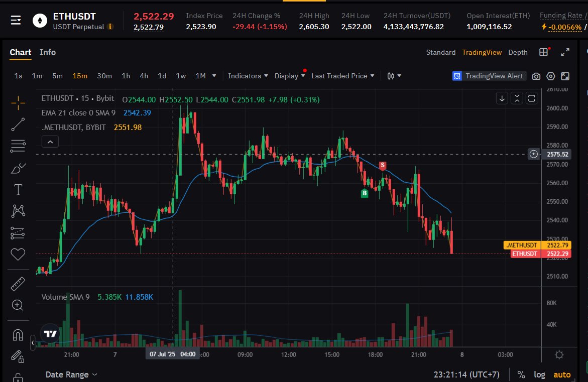Click the ETH coin logo

[40, 21]
